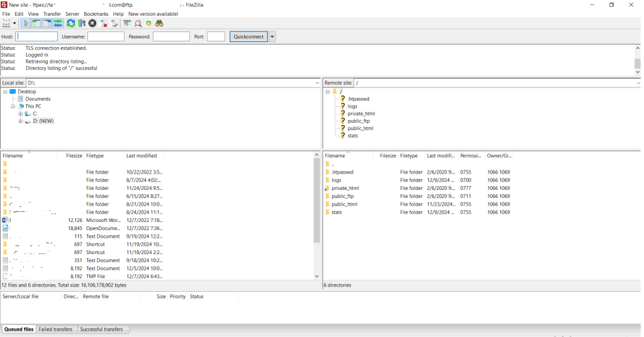Toggle processing of transfer queue

click(x=82, y=23)
